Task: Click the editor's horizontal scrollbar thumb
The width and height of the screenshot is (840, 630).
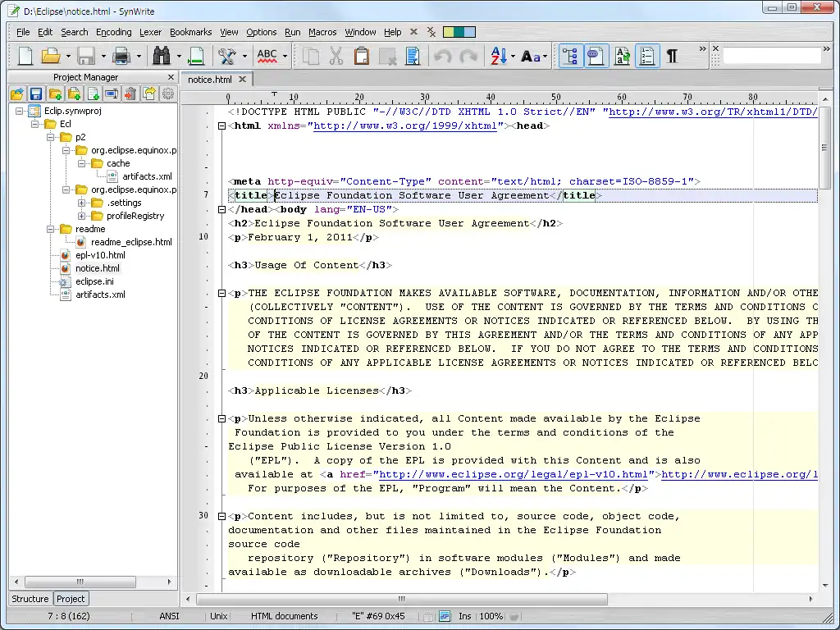Action: 400,599
